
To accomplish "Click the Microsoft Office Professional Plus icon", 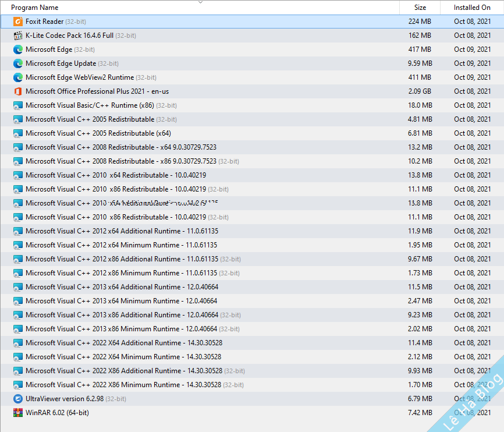I will (x=18, y=91).
